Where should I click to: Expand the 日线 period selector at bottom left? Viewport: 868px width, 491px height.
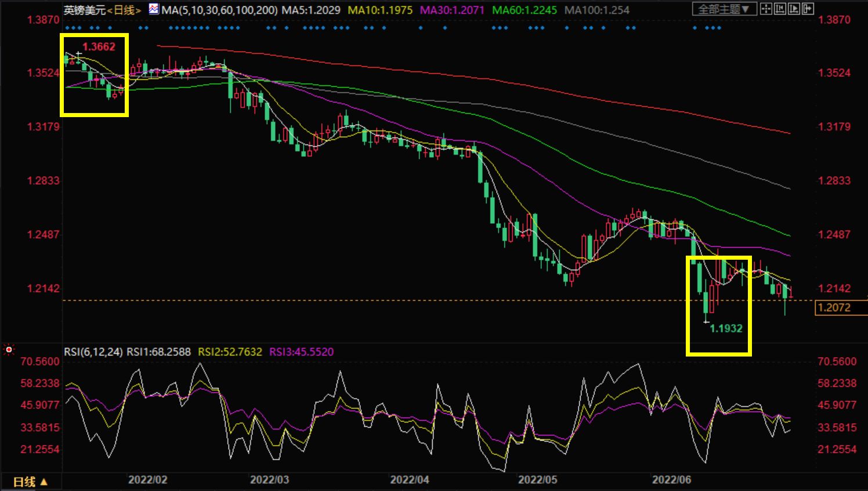(x=30, y=482)
